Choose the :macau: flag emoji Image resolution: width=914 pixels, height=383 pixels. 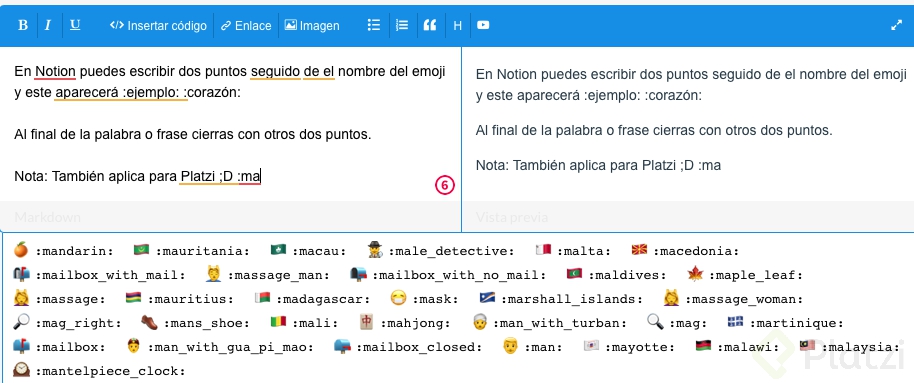tap(308, 251)
